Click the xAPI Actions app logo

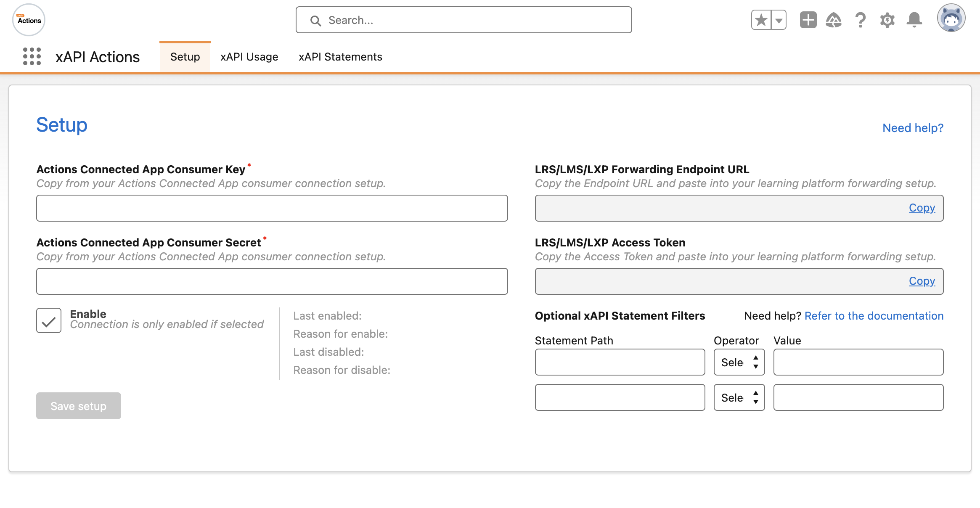[x=29, y=20]
